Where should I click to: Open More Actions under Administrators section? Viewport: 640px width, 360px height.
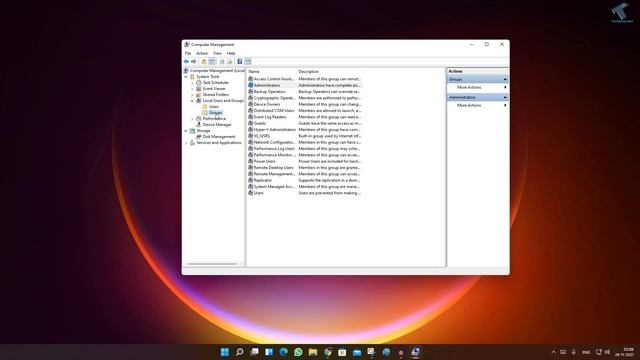pos(469,105)
